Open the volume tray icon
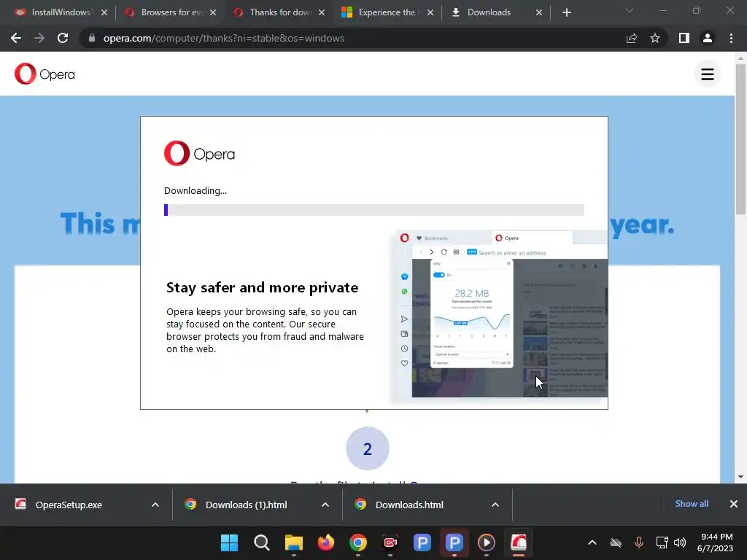Image resolution: width=747 pixels, height=560 pixels. point(680,542)
